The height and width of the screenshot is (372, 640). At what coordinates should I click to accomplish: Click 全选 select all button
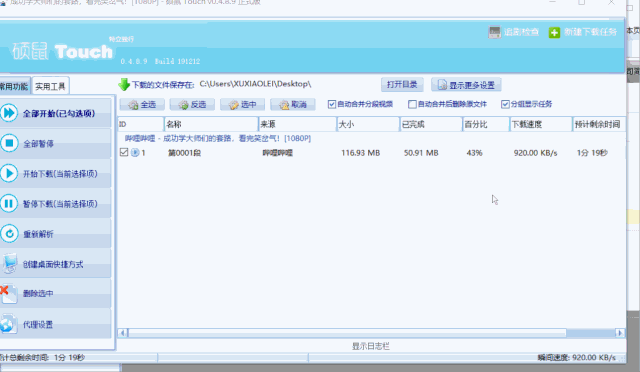[142, 105]
